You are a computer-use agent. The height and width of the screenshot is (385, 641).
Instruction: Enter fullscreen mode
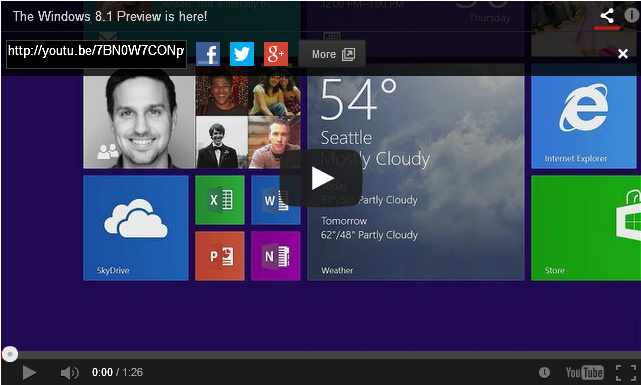625,372
